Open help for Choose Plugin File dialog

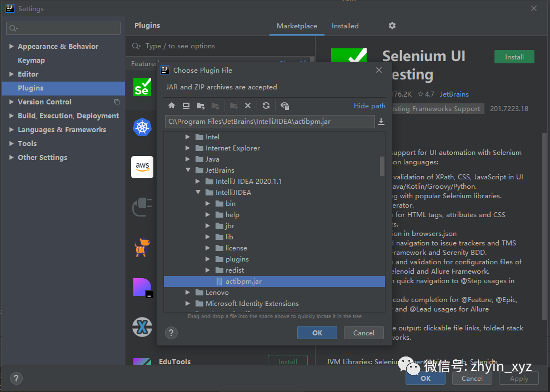pos(171,333)
